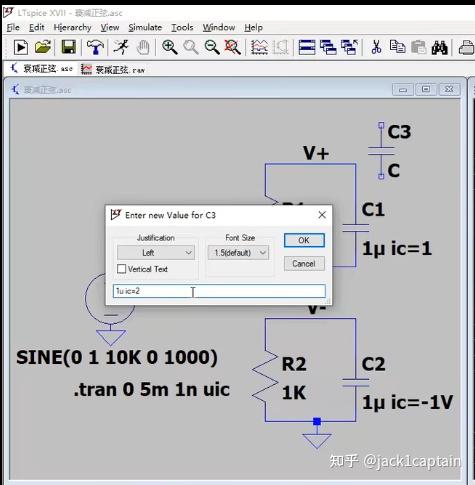Click the Cancel button in dialog
The height and width of the screenshot is (485, 475).
(x=304, y=263)
